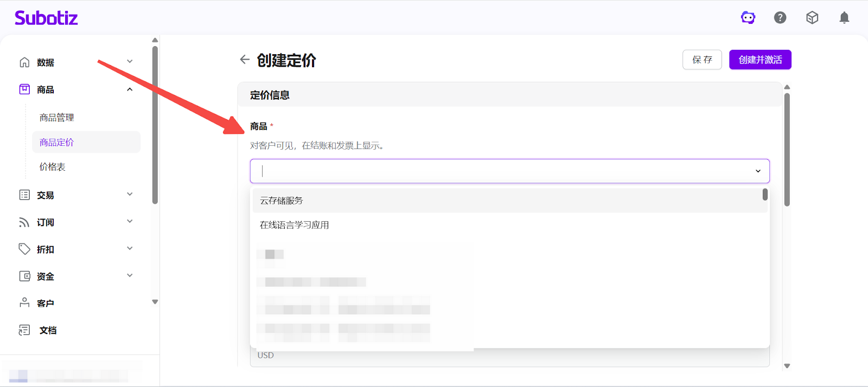The image size is (868, 387).
Task: Expand the 数据 sidebar menu
Action: coord(76,62)
